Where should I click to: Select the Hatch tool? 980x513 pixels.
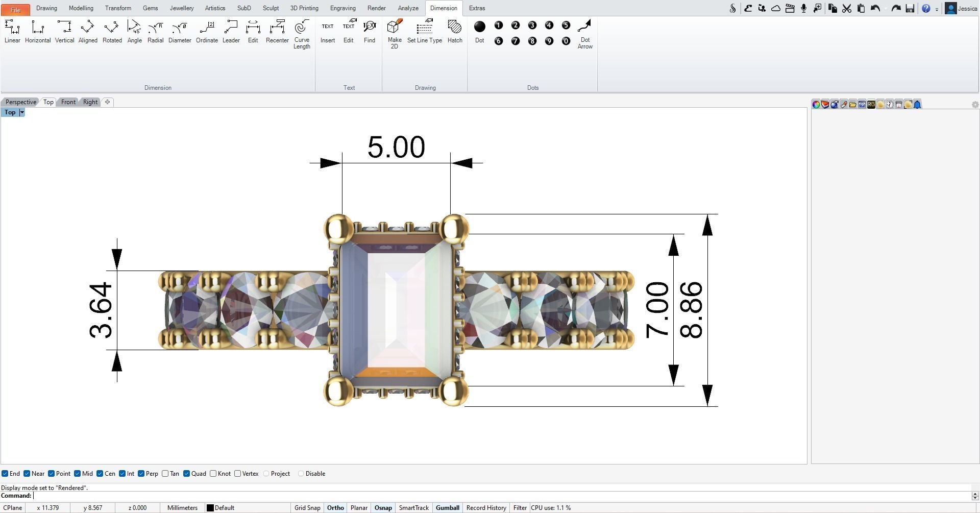tap(455, 32)
